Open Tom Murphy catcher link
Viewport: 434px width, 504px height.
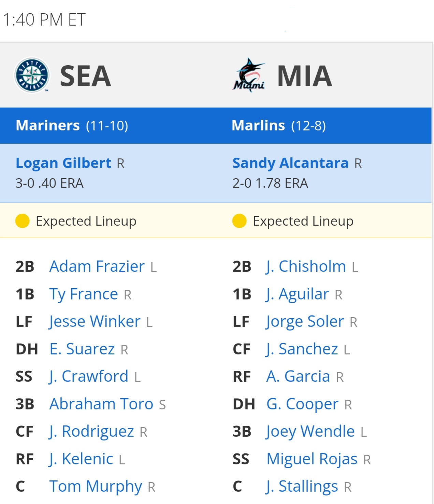96,486
